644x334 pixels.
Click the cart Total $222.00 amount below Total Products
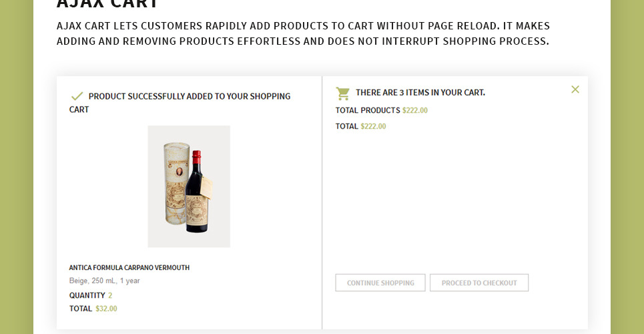point(373,126)
